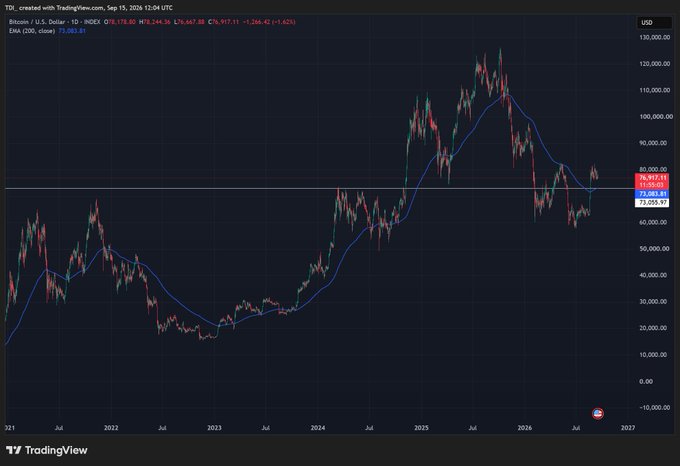Click the red current price label 76,917.11
This screenshot has height=466, width=680.
(x=652, y=178)
